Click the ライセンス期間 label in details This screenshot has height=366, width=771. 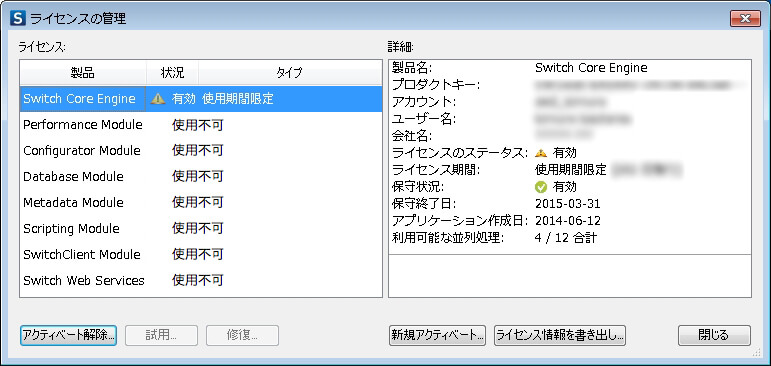(436, 170)
